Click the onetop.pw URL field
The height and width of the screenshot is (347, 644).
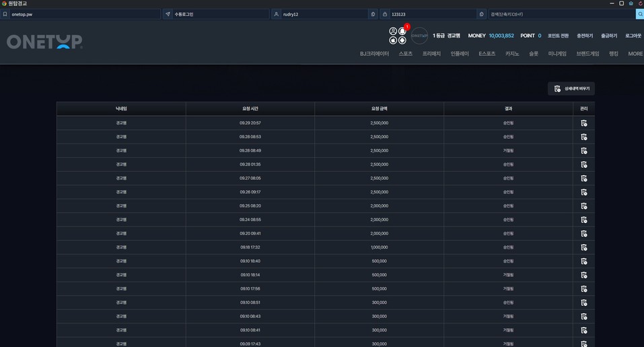point(84,14)
